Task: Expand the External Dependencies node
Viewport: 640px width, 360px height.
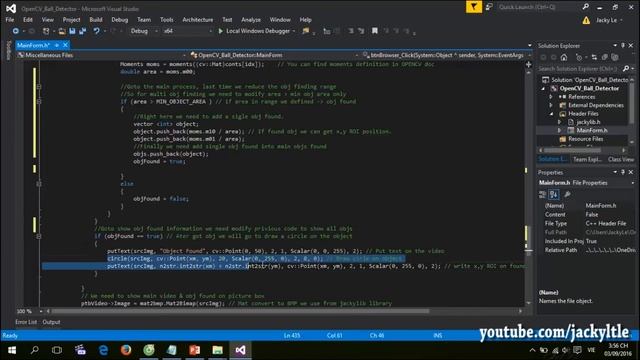Action: (551, 105)
